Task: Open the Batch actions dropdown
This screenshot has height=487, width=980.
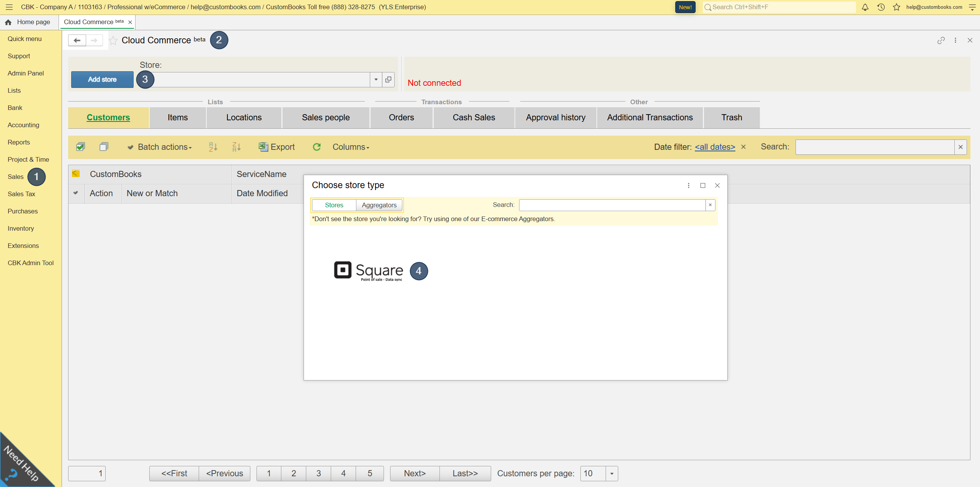Action: pos(160,147)
